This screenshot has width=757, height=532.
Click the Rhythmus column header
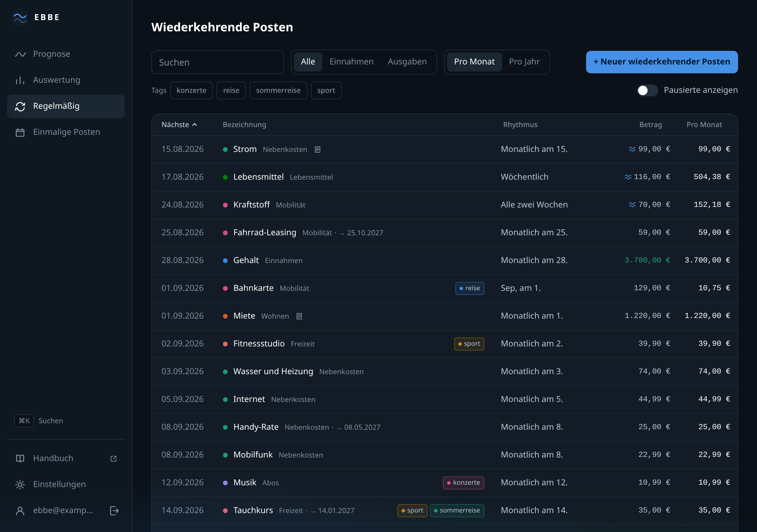pos(520,125)
